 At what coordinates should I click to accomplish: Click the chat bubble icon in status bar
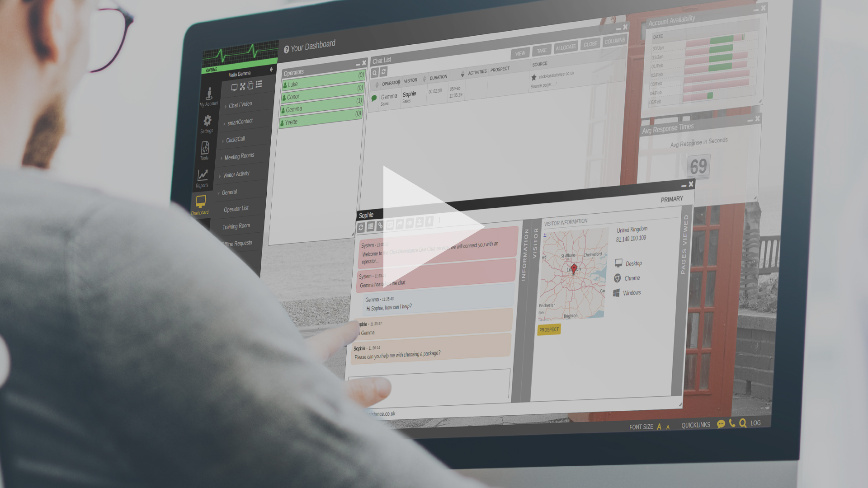point(720,424)
